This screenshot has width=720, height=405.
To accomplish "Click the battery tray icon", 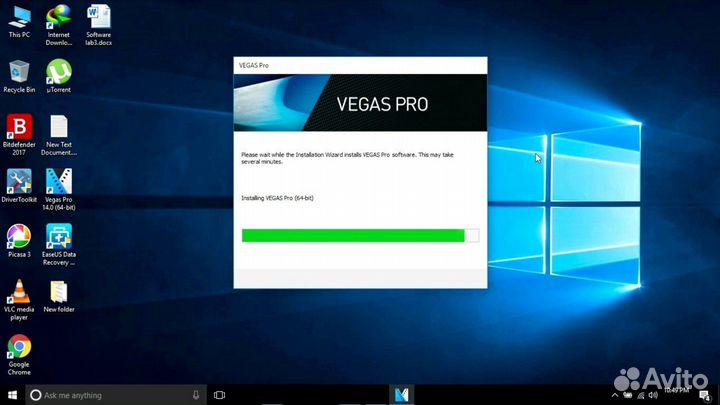I will click(x=628, y=395).
